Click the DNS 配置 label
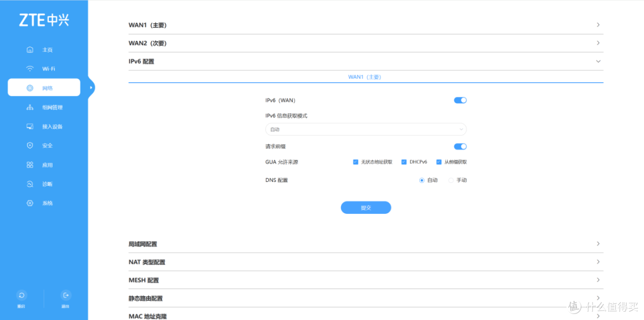This screenshot has height=320, width=644. pyautogui.click(x=277, y=180)
